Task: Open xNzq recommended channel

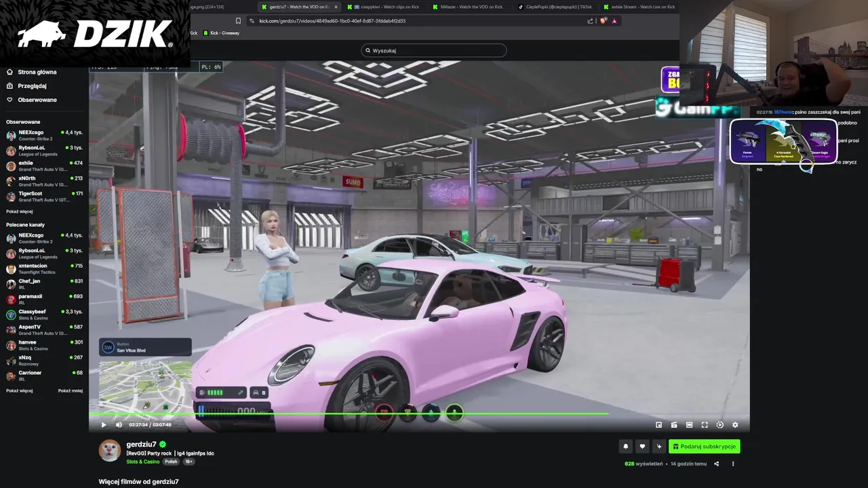Action: click(44, 361)
